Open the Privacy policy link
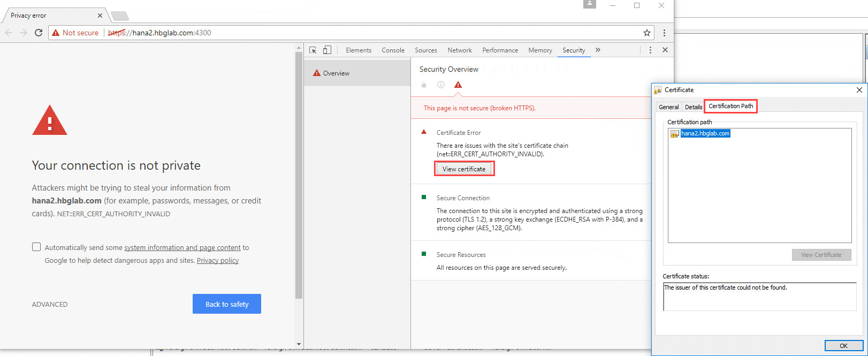 218,261
